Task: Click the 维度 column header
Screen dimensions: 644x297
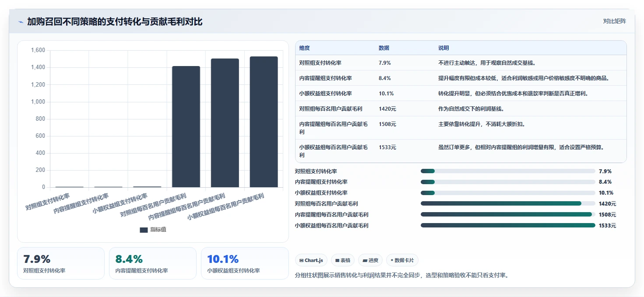Action: (304, 48)
